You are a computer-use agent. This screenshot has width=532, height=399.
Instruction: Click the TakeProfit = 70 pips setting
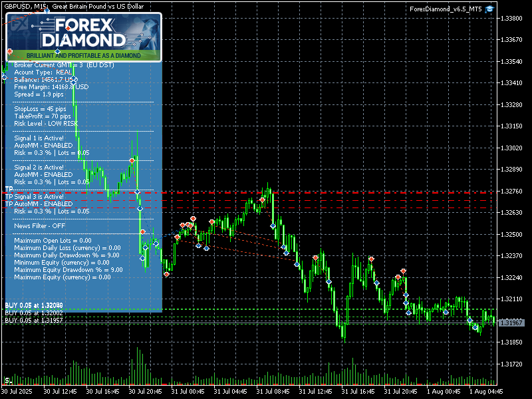click(43, 116)
